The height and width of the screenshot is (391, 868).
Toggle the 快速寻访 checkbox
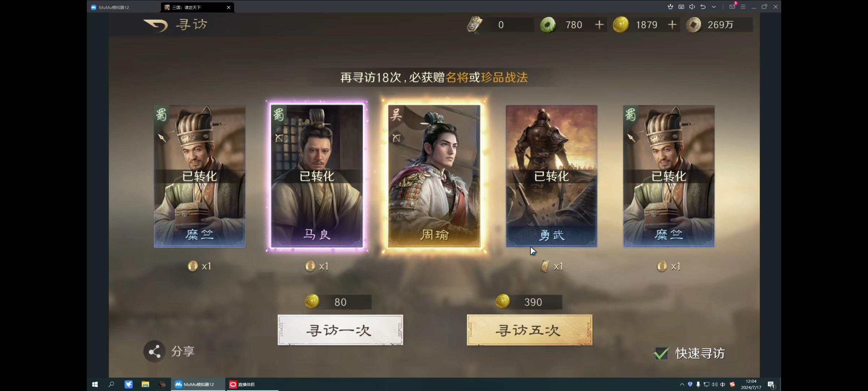[661, 353]
